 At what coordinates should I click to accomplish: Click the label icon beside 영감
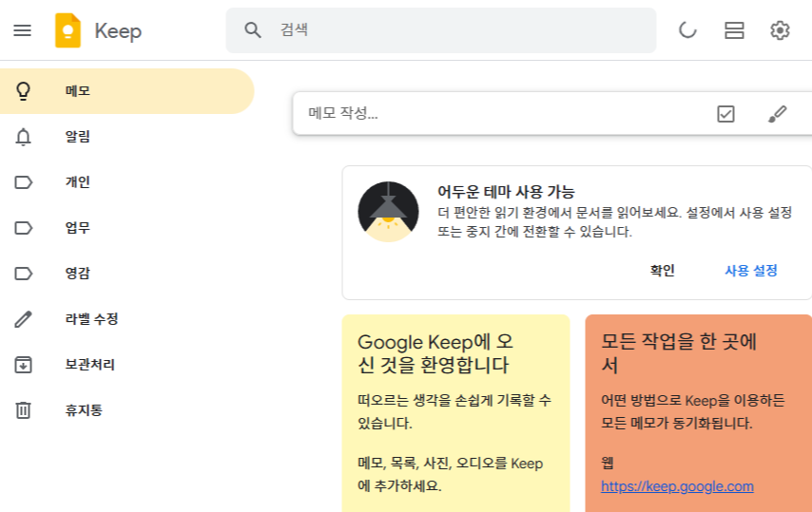(x=24, y=274)
